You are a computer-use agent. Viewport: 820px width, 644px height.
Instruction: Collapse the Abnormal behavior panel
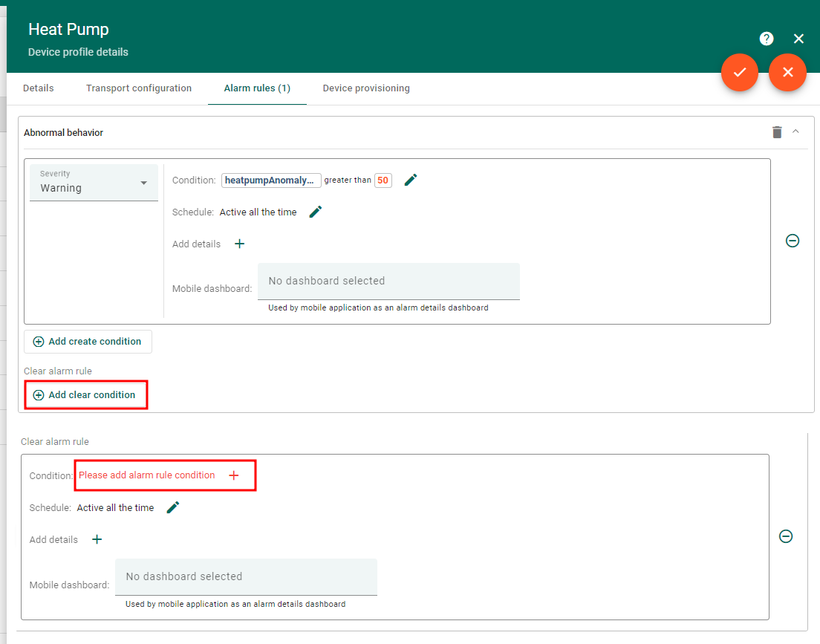pyautogui.click(x=796, y=131)
